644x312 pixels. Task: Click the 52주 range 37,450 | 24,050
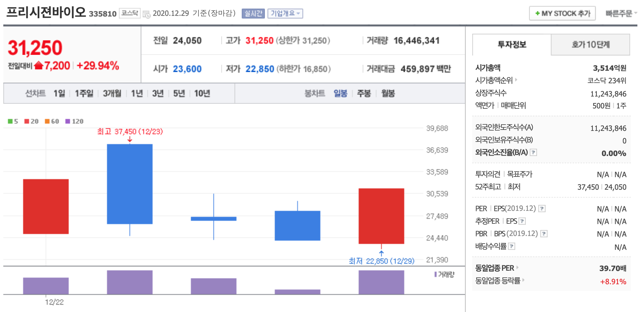pyautogui.click(x=602, y=187)
